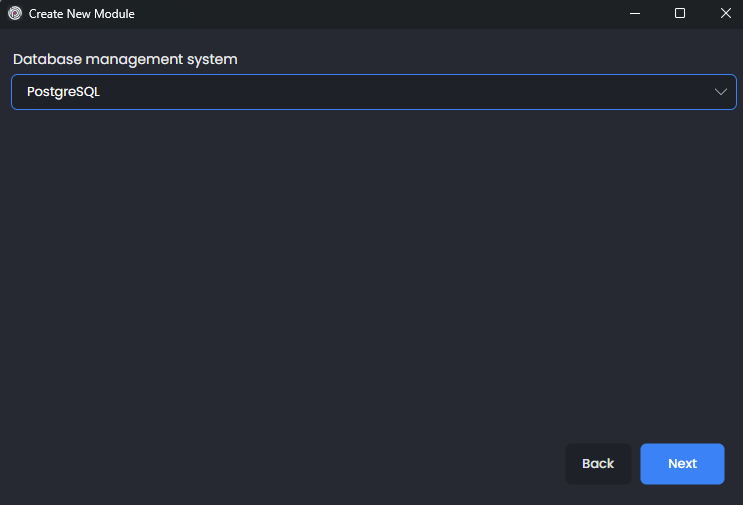This screenshot has width=743, height=505.
Task: Close the Create New Module dialog
Action: [x=725, y=14]
